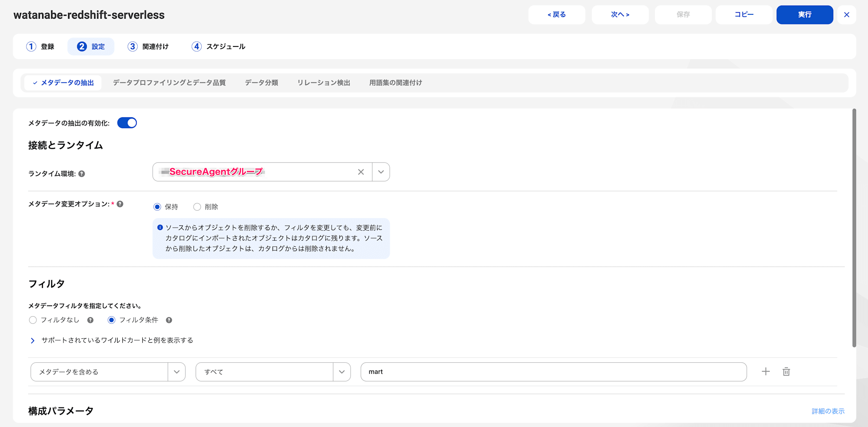Screen dimensions: 868x427
Task: Click the 保存 button
Action: [x=683, y=15]
